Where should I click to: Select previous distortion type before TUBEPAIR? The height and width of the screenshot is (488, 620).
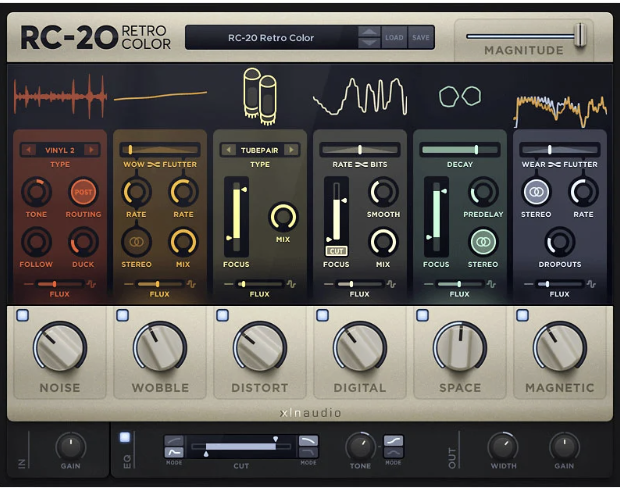click(x=228, y=150)
